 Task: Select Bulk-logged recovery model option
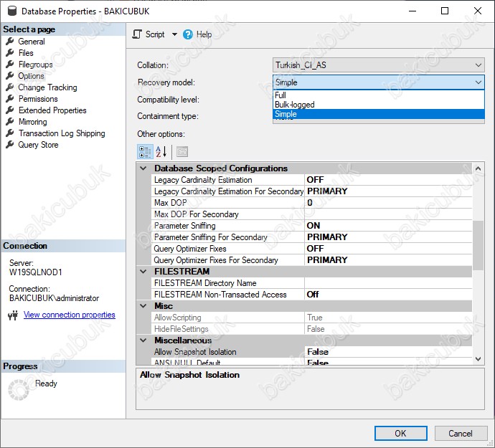click(x=294, y=105)
